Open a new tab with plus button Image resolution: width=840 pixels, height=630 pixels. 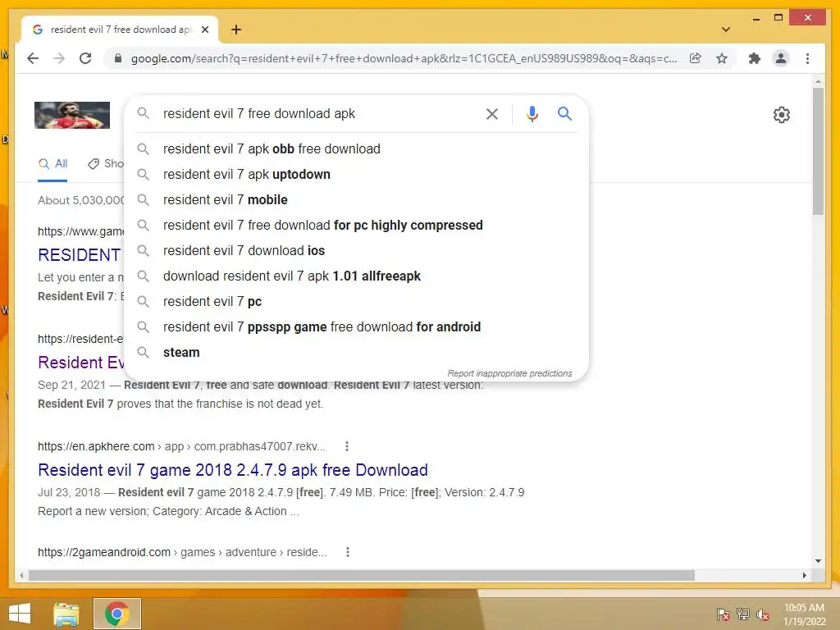pyautogui.click(x=236, y=30)
